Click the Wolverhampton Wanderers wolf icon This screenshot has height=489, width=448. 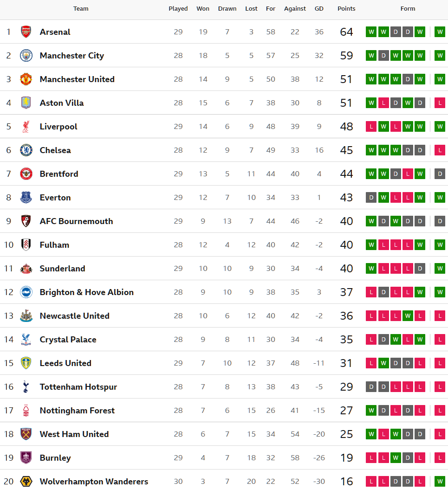pos(26,481)
